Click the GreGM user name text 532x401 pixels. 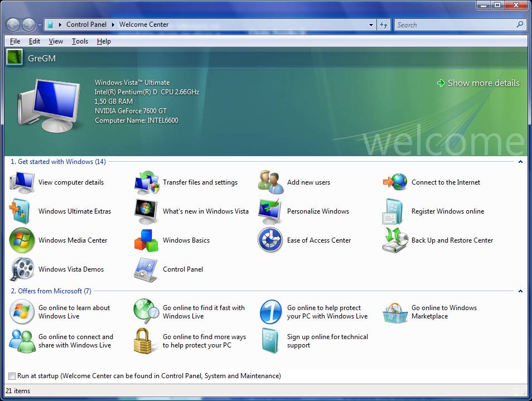point(42,59)
